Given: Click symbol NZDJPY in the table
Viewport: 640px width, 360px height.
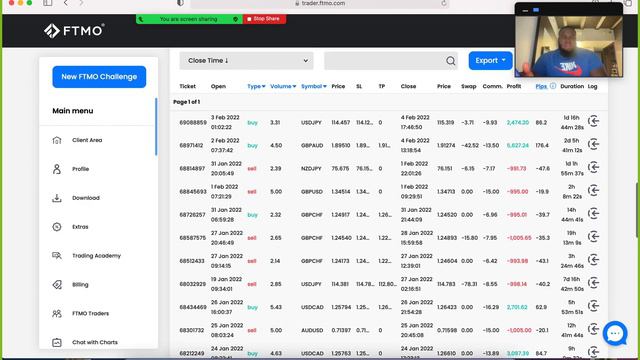Looking at the screenshot, I should point(311,169).
